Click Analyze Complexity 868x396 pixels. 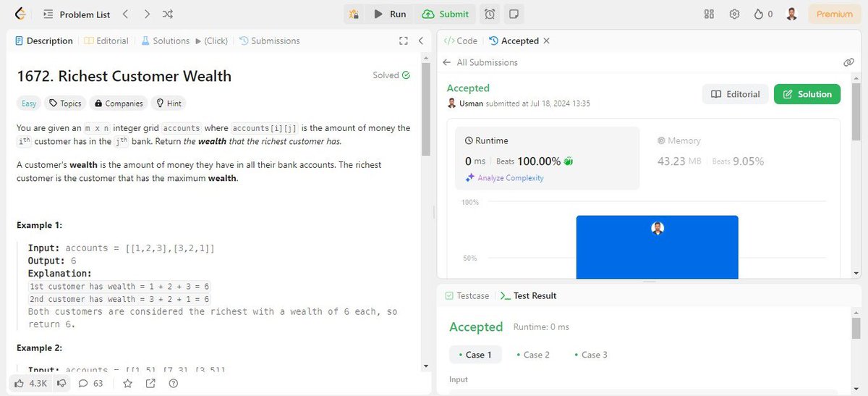pos(504,177)
